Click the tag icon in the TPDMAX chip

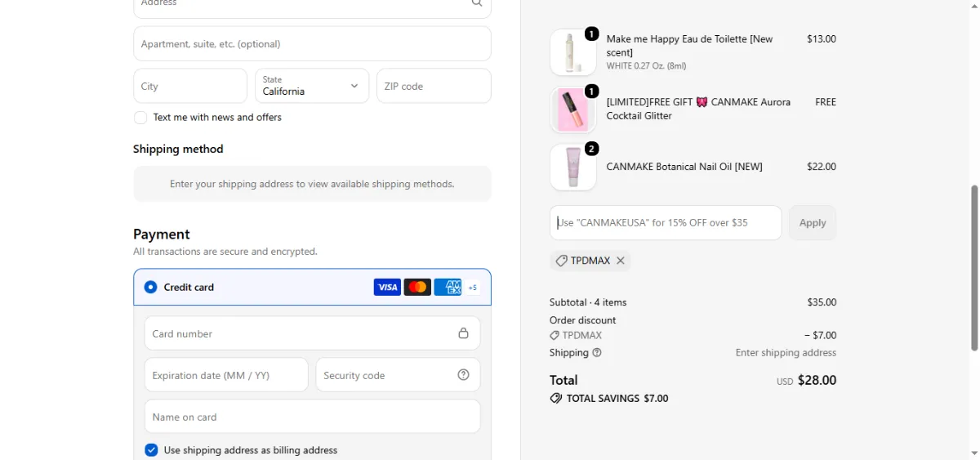point(561,261)
